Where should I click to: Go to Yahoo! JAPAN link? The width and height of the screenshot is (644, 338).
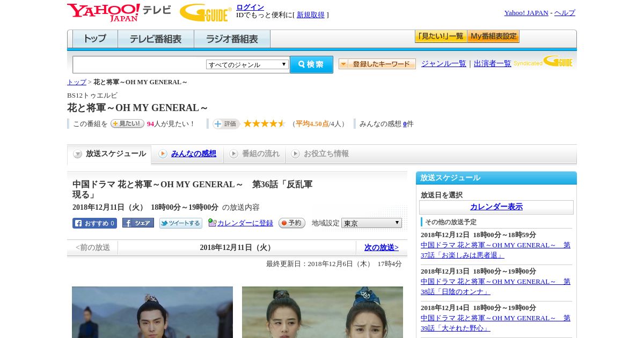526,13
